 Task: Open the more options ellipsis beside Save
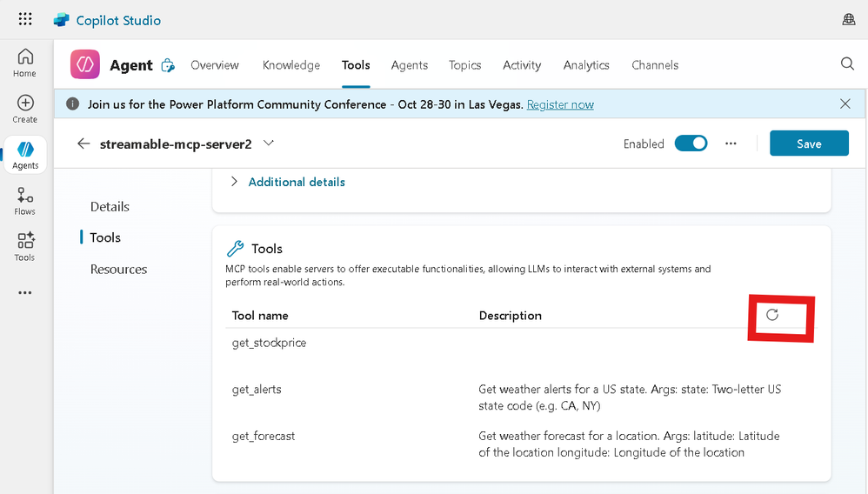pos(731,144)
